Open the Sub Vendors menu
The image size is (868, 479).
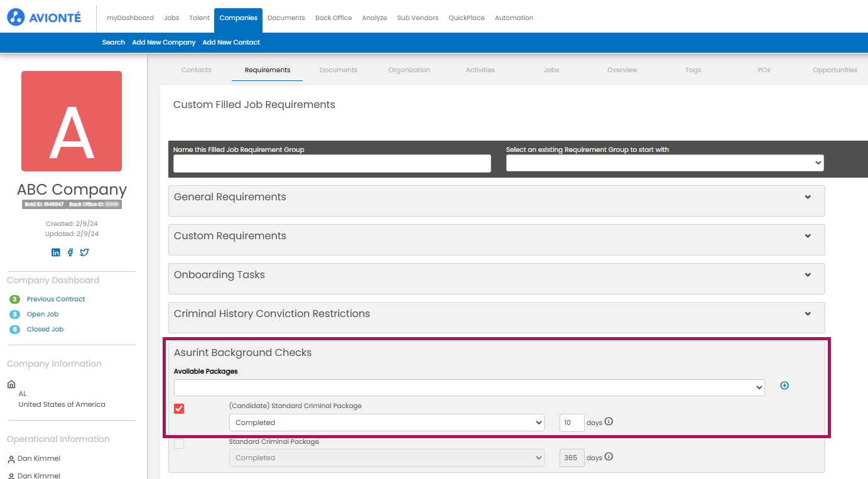point(418,18)
